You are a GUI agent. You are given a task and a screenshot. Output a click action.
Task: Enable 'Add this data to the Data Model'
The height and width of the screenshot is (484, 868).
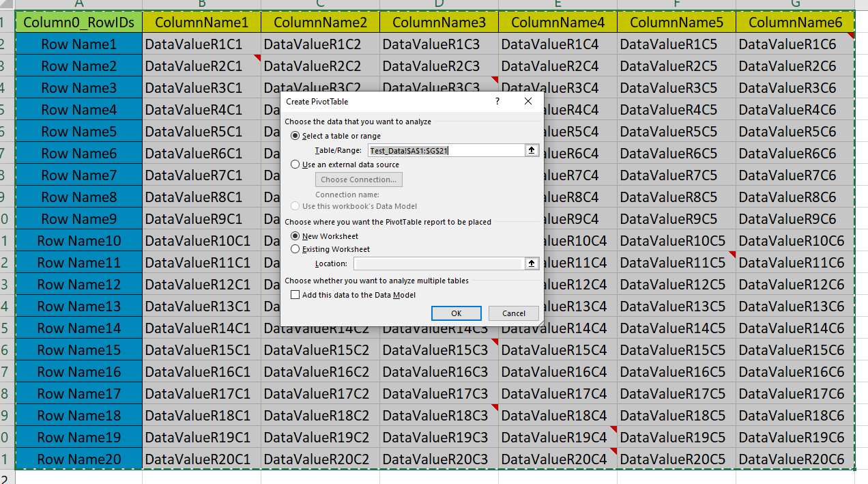click(x=295, y=295)
